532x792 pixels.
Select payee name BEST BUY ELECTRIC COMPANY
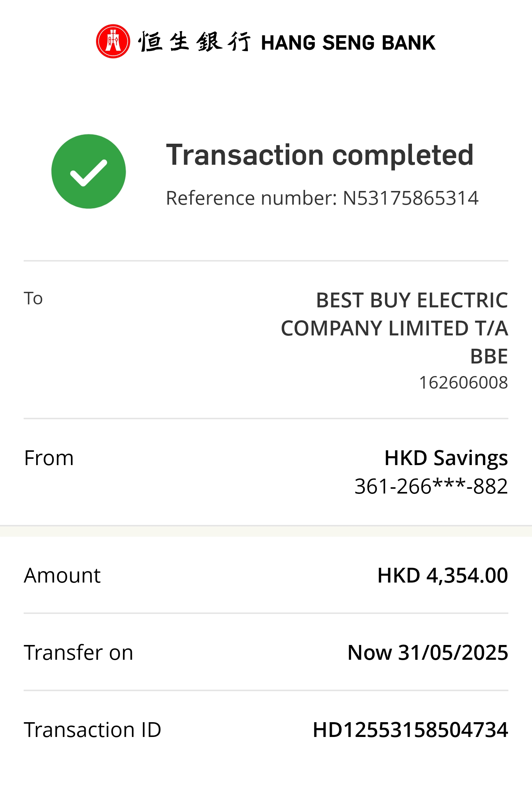[394, 314]
